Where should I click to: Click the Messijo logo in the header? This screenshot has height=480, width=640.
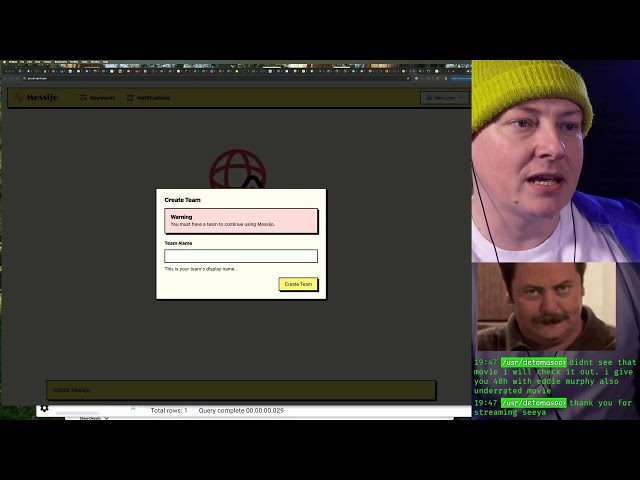click(x=36, y=98)
